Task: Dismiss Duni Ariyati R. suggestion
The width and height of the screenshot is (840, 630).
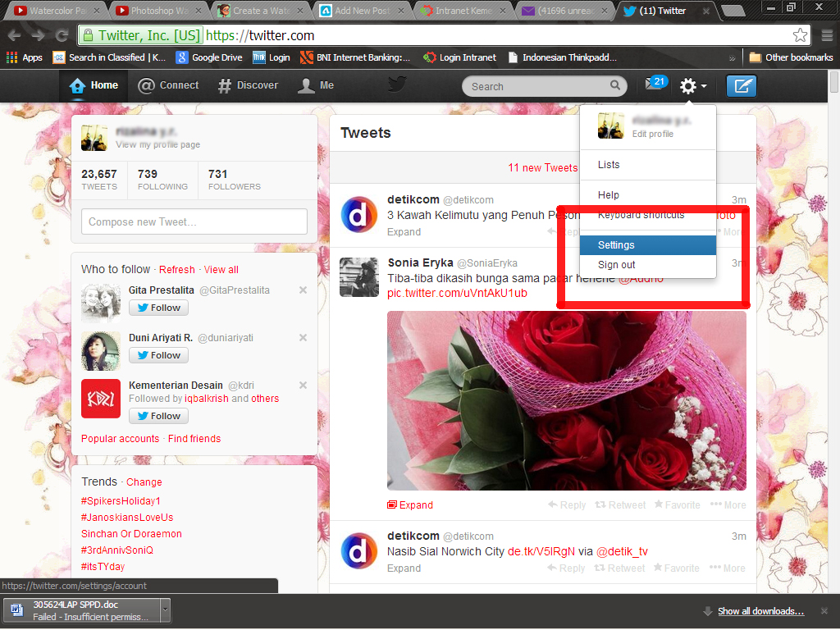Action: point(303,337)
